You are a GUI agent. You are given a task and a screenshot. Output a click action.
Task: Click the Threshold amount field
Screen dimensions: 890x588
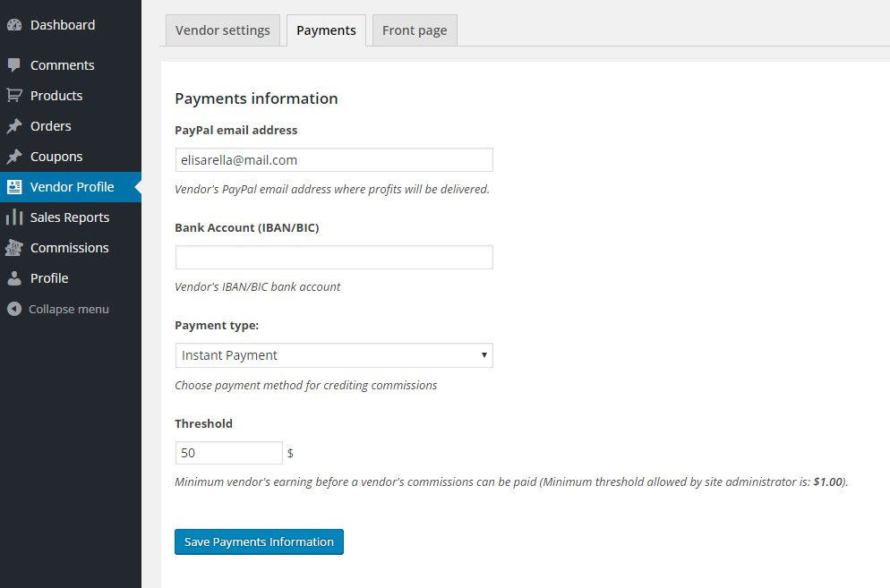coord(228,453)
